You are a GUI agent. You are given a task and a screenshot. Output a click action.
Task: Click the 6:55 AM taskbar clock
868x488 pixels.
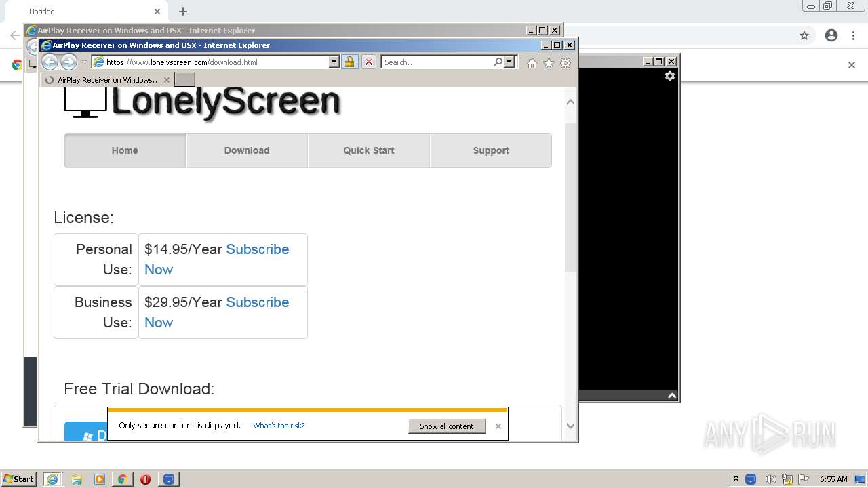click(x=833, y=479)
